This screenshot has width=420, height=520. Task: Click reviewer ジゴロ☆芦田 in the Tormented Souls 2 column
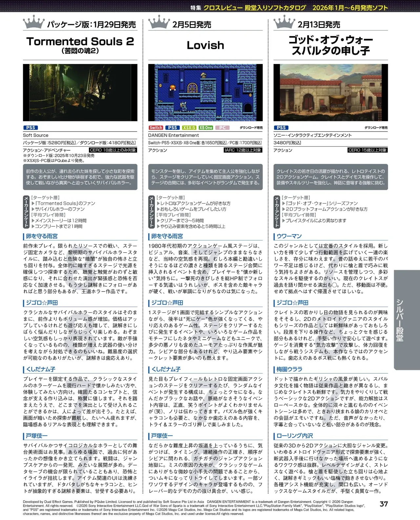click(41, 303)
